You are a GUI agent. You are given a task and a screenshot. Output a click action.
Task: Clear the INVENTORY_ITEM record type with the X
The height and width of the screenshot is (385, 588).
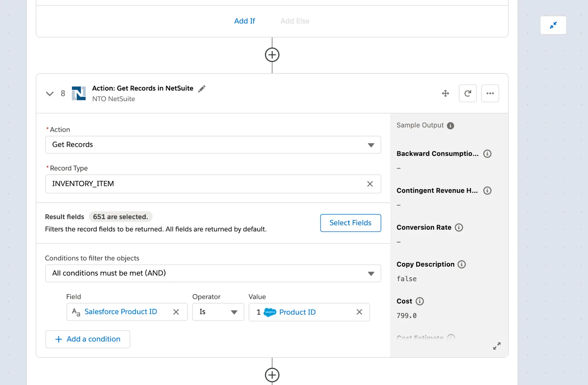pos(370,184)
